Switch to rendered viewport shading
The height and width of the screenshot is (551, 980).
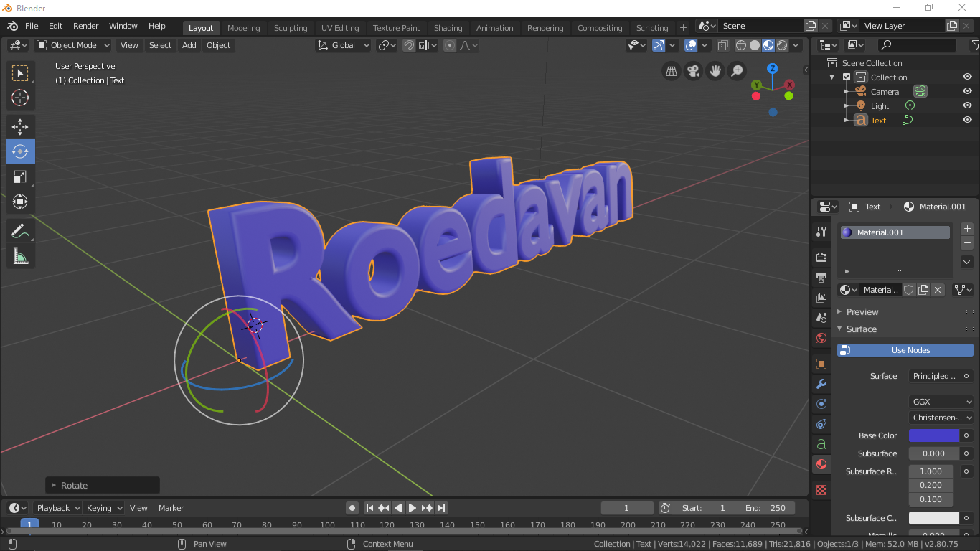(x=782, y=45)
